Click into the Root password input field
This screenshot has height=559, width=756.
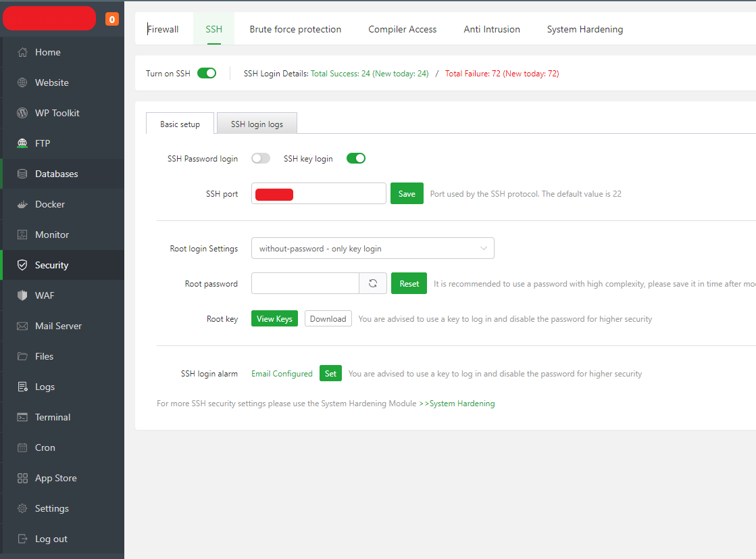pyautogui.click(x=305, y=284)
